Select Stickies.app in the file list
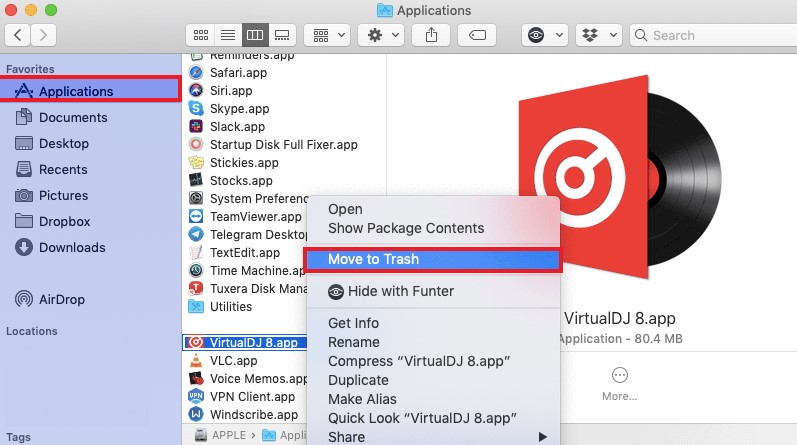797x445 pixels. [234, 163]
